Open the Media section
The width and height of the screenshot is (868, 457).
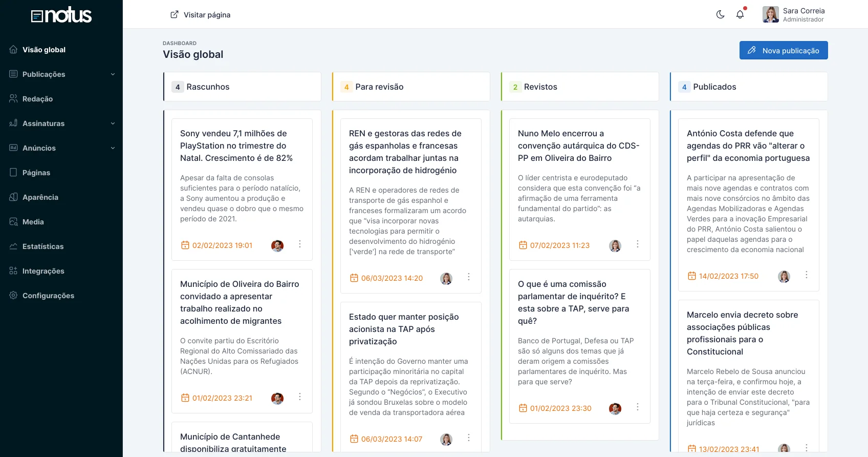click(33, 222)
